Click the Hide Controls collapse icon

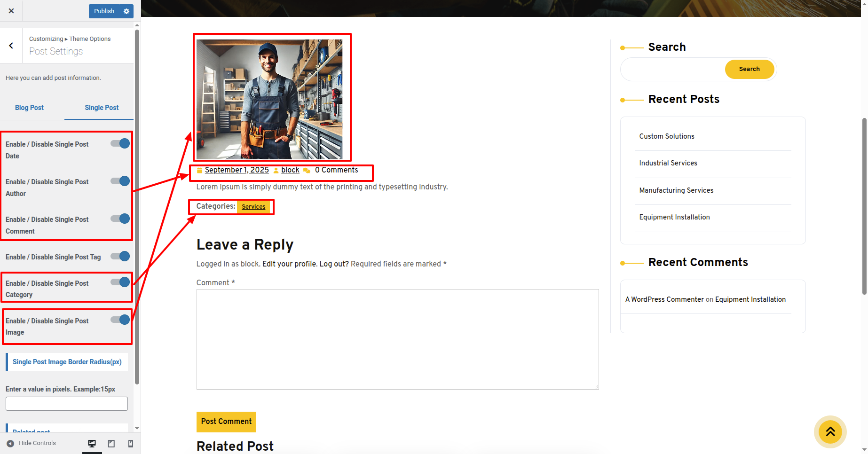pos(10,443)
